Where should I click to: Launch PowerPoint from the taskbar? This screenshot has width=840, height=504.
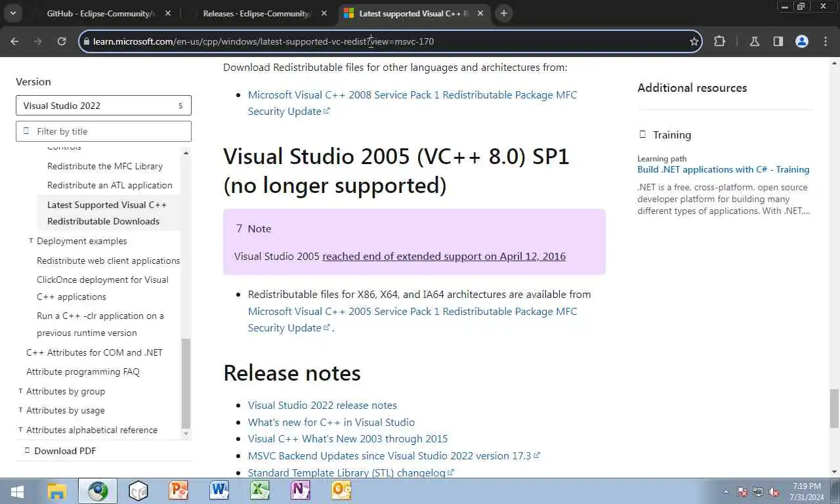[178, 491]
